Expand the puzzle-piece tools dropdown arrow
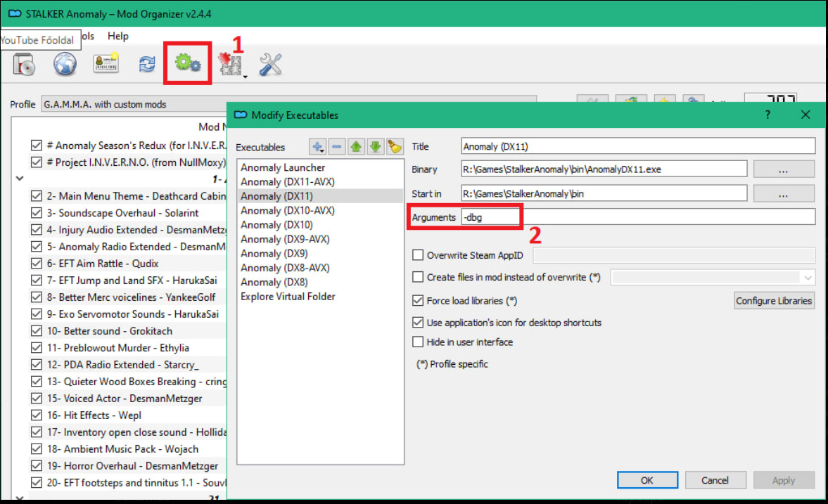This screenshot has width=828, height=504. (x=244, y=77)
